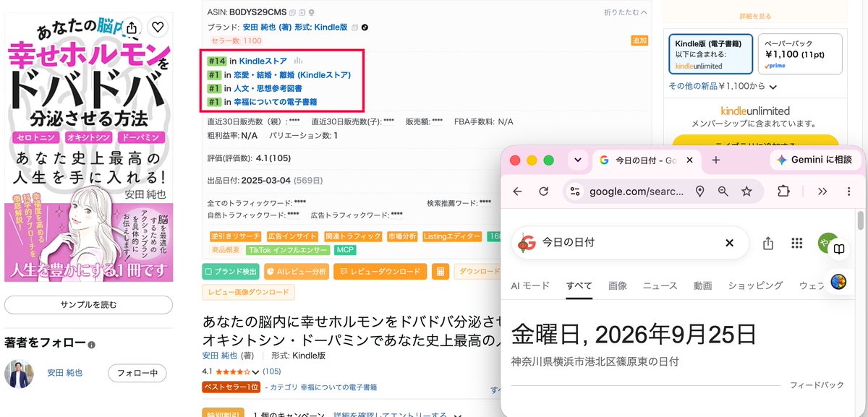
Task: Switch to AI モード tab
Action: [530, 285]
